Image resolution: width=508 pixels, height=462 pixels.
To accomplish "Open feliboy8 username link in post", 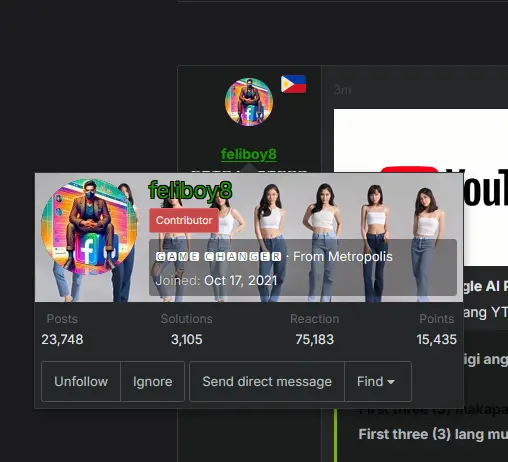I will tap(249, 154).
